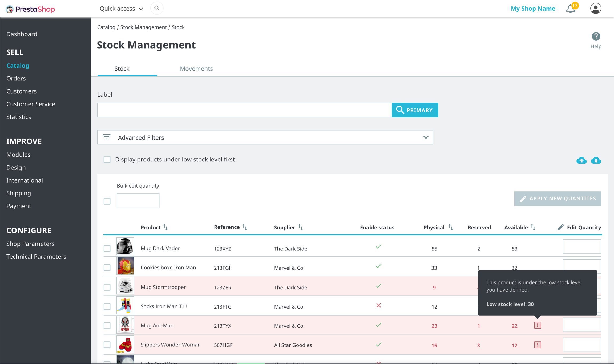Tick the Mug Dark Vador row checkbox
This screenshot has width=614, height=364.
click(107, 248)
